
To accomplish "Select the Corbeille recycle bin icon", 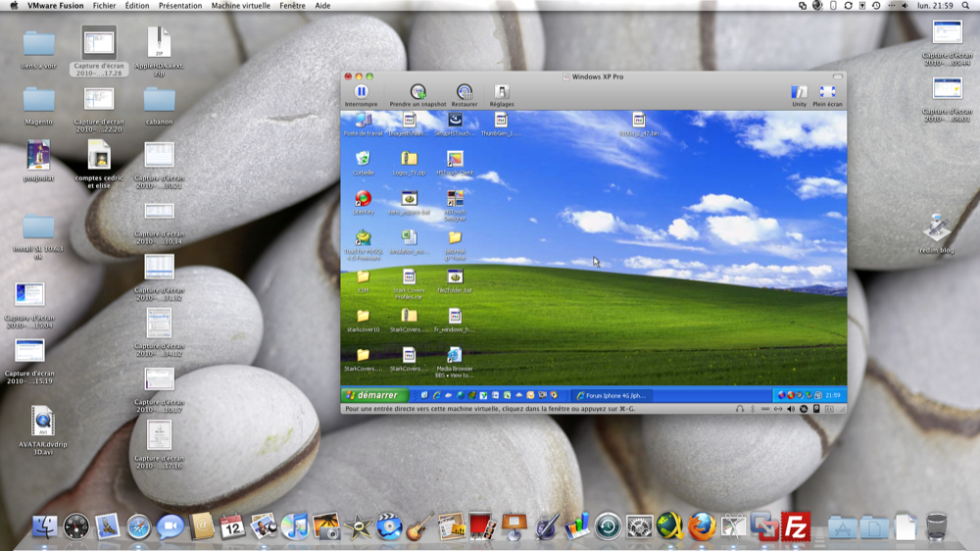I will (x=364, y=159).
